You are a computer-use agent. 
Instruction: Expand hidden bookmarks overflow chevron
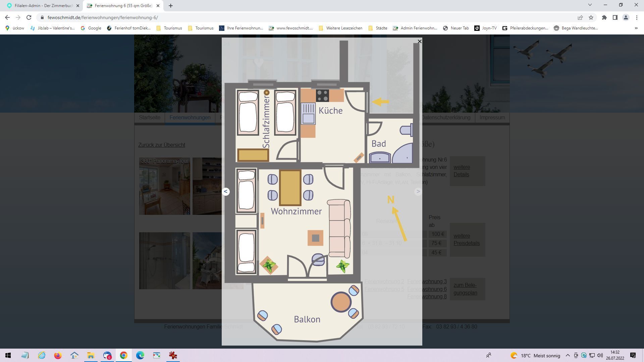(636, 28)
